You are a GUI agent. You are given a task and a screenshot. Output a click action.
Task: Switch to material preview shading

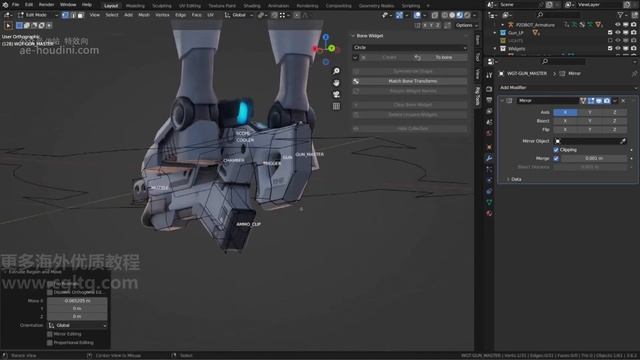[x=460, y=15]
